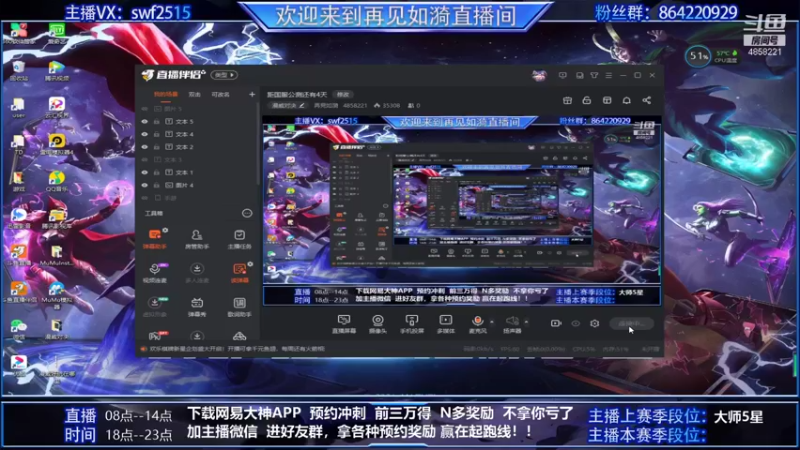The image size is (800, 450).
Task: Open the PK tool in toolbox
Action: click(155, 336)
